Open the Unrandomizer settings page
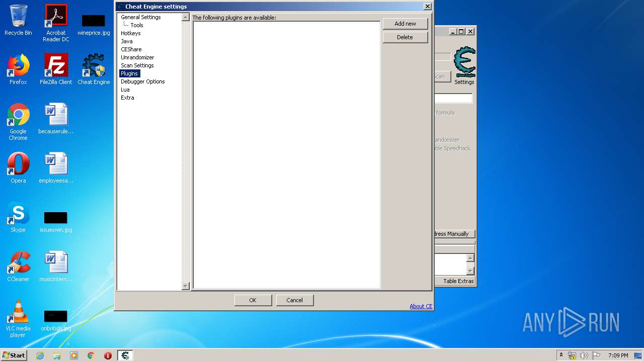Screen dimensions: 644x362 click(x=137, y=57)
